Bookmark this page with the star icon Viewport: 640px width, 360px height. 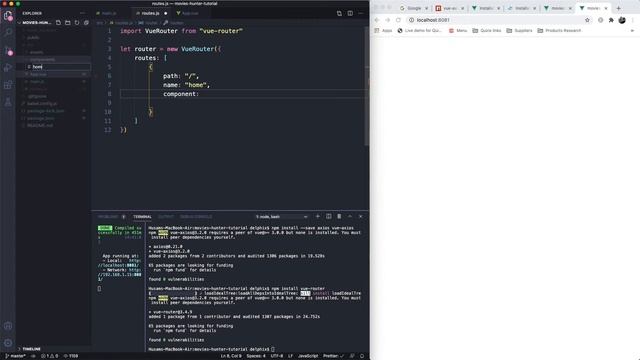tap(587, 20)
